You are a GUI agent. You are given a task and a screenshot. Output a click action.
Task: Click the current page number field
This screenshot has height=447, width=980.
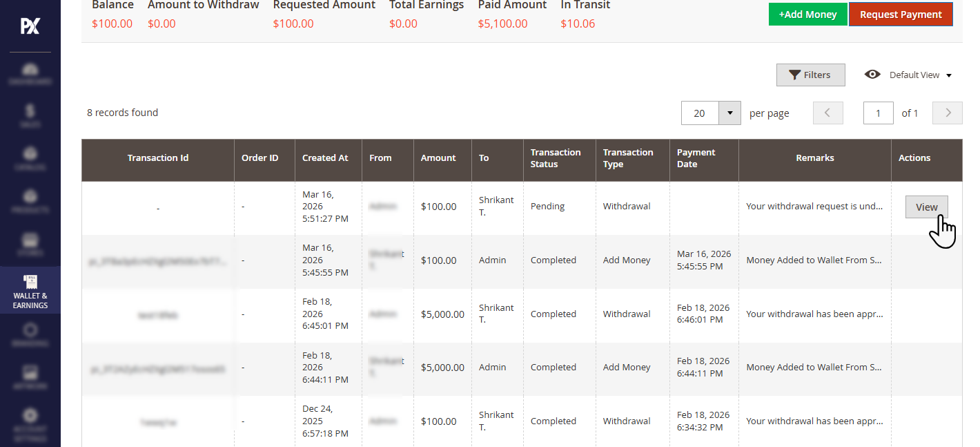coord(879,113)
